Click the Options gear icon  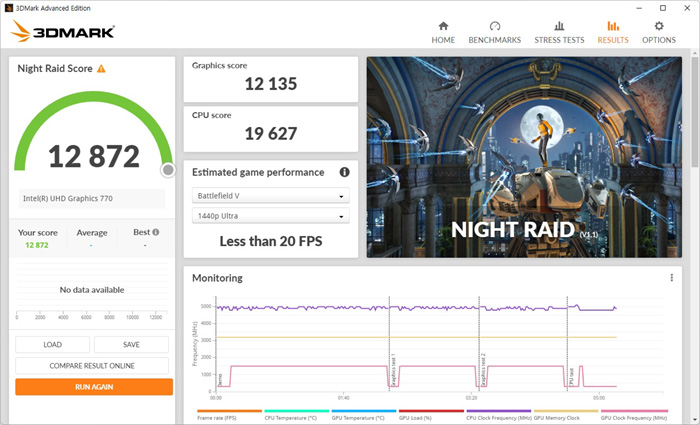pos(659,26)
